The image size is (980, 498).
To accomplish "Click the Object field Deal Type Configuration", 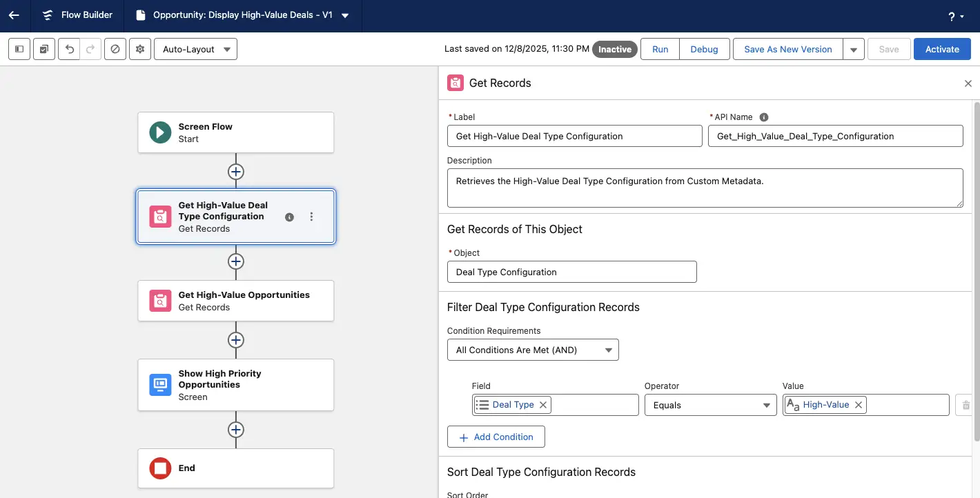I will (x=572, y=272).
